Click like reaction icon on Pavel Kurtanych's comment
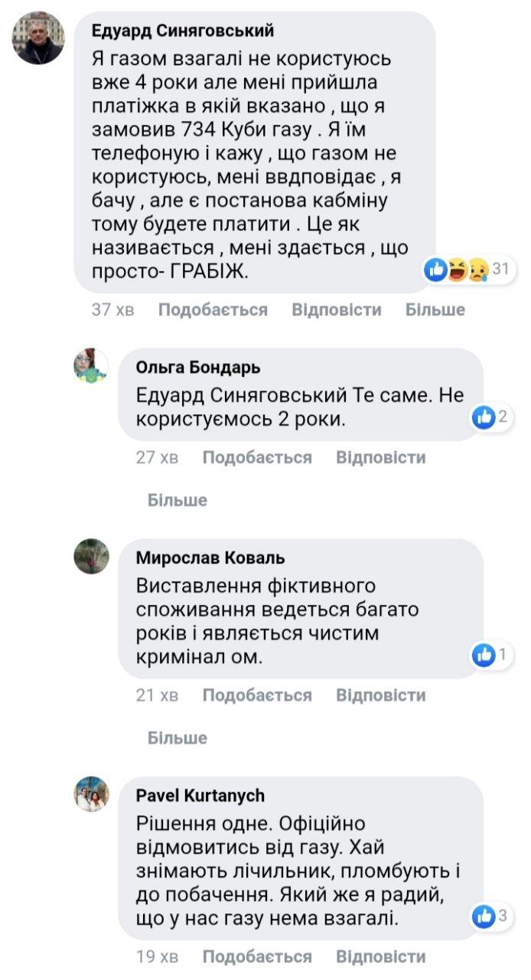The height and width of the screenshot is (980, 531). tap(484, 916)
